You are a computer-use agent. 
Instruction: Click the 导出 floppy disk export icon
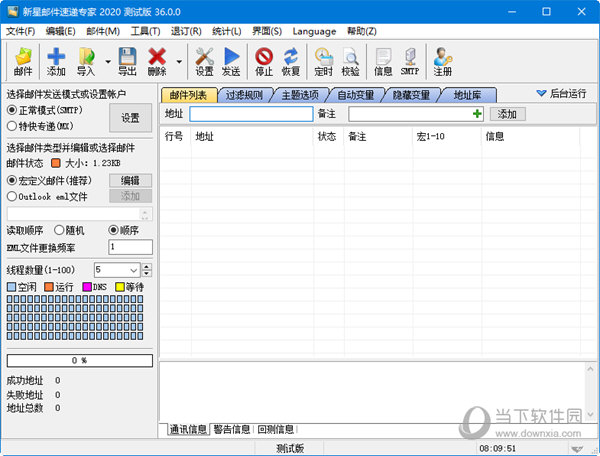[x=127, y=61]
